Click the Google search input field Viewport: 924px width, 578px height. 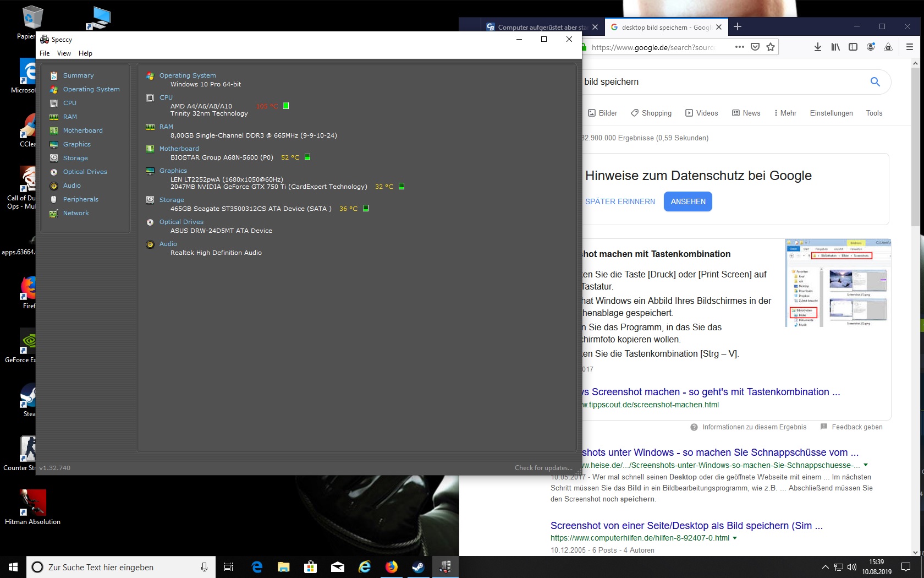tap(721, 81)
